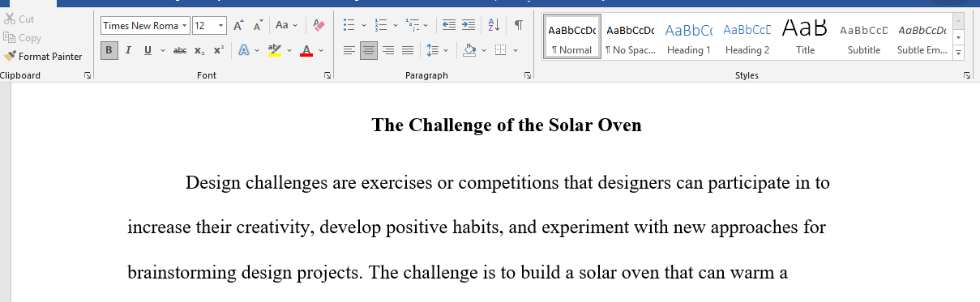The height and width of the screenshot is (302, 980).
Task: Open highlight color picker arrow
Action: coord(289,50)
